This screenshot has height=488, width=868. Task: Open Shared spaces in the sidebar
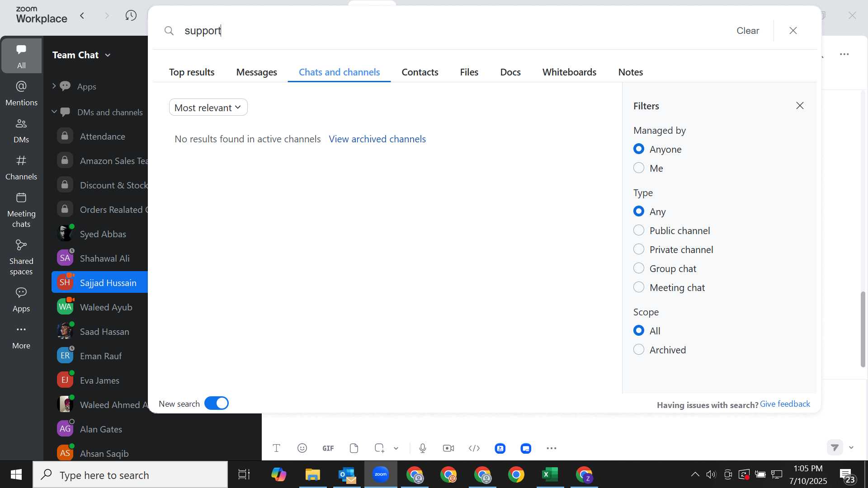coord(21,257)
